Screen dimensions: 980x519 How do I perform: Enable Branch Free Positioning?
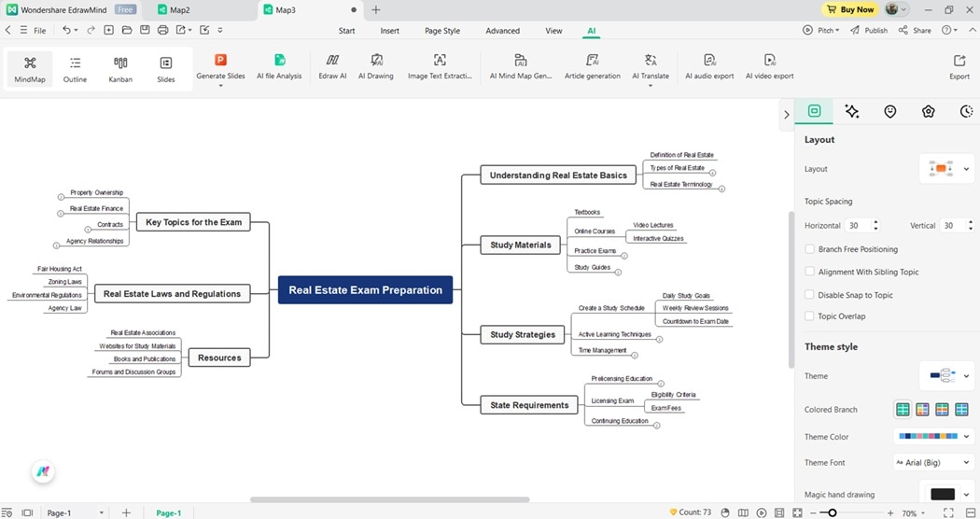pyautogui.click(x=809, y=249)
